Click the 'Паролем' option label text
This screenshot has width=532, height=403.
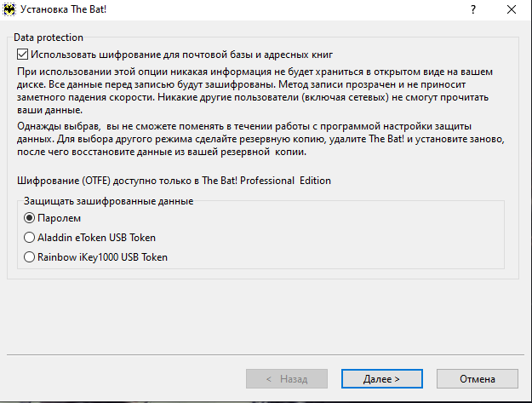tap(59, 218)
